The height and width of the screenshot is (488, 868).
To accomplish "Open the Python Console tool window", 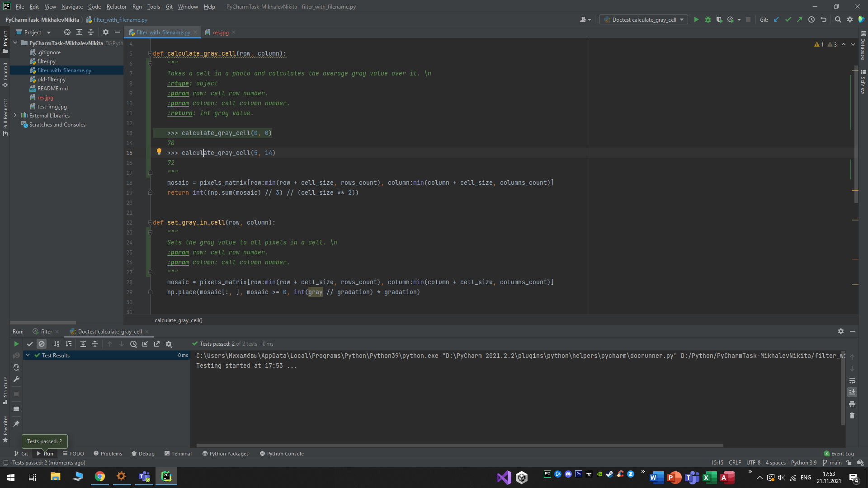I will click(x=282, y=453).
